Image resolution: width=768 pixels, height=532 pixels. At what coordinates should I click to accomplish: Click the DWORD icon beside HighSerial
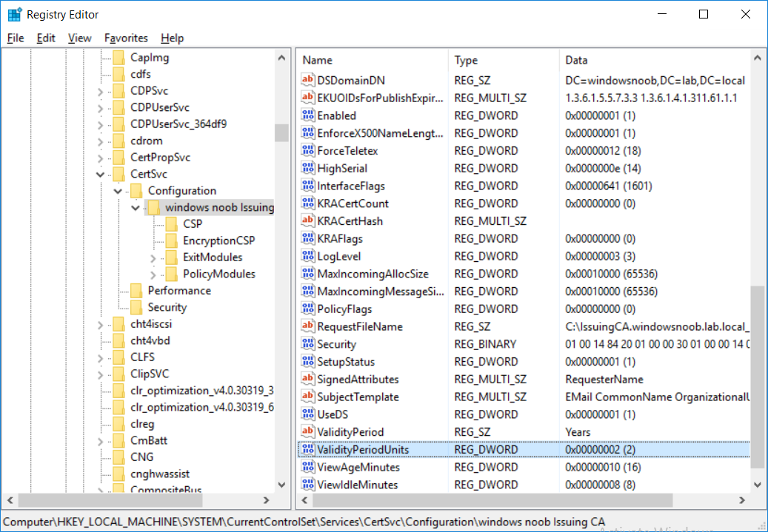[307, 168]
